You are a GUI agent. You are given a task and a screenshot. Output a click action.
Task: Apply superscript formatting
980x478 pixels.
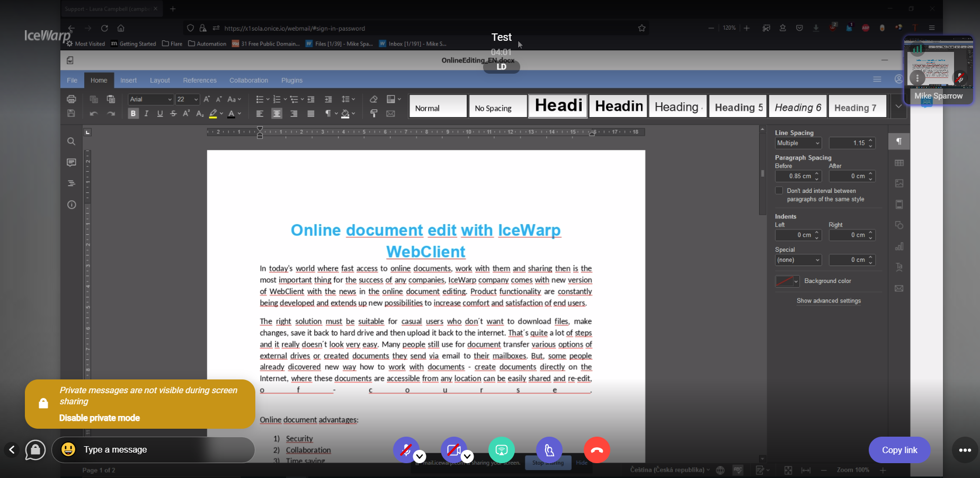point(186,113)
